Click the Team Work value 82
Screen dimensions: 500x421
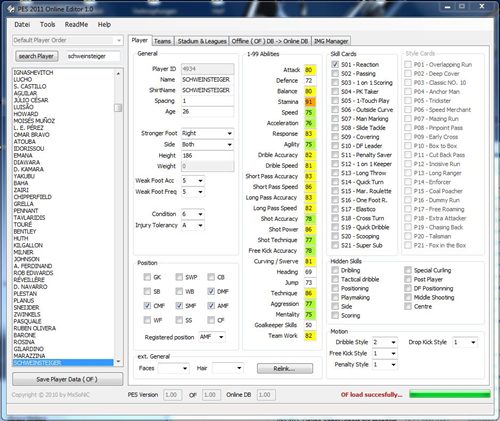(x=310, y=336)
